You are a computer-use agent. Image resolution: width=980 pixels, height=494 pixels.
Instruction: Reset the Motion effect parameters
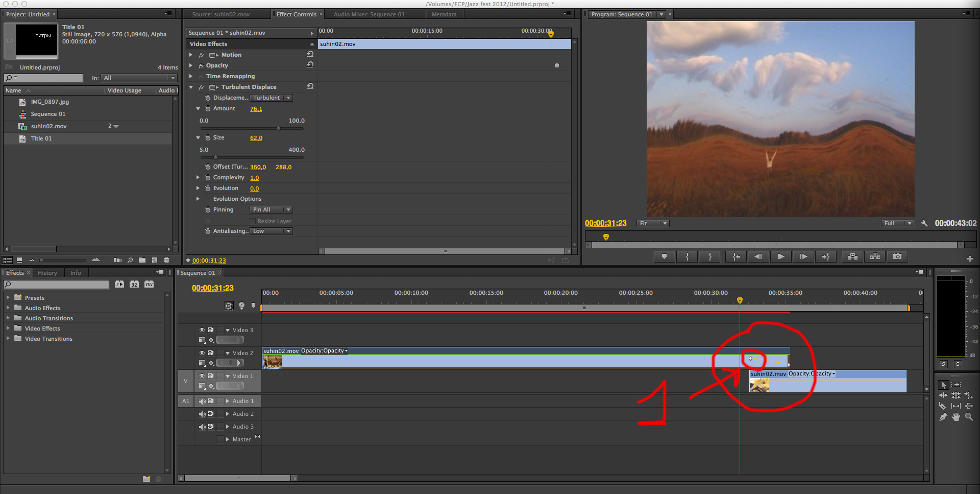coord(310,54)
